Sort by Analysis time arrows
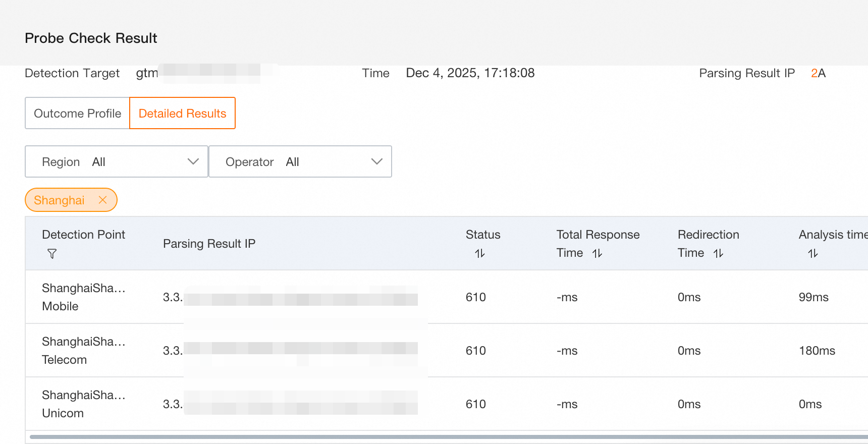Viewport: 868px width, 444px height. (813, 253)
